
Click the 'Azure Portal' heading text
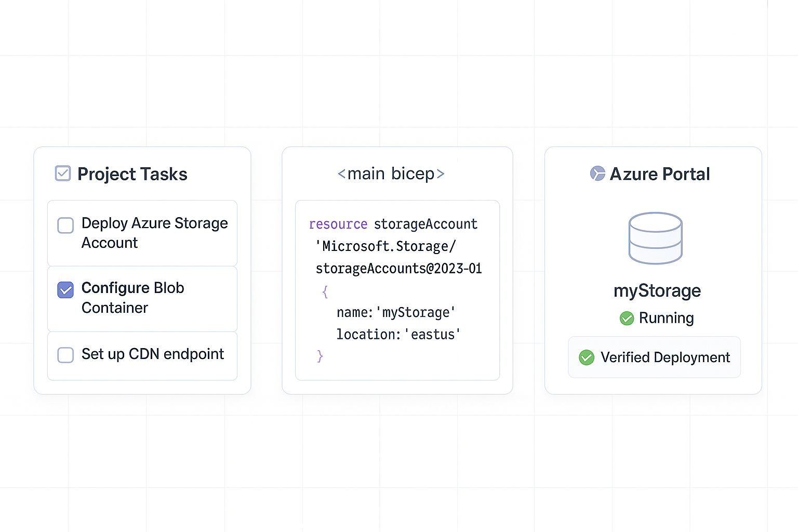[x=660, y=174]
